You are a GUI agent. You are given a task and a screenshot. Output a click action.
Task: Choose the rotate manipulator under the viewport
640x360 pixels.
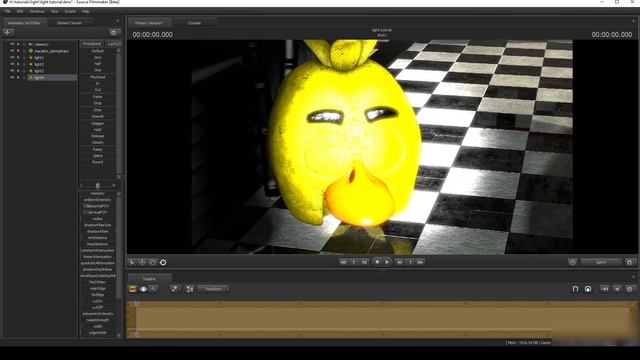[153, 262]
